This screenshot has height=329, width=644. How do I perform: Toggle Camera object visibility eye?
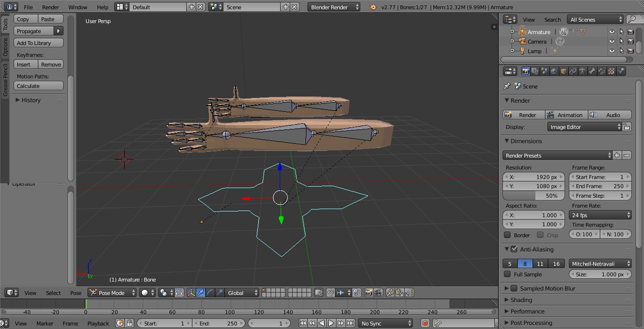pyautogui.click(x=612, y=41)
